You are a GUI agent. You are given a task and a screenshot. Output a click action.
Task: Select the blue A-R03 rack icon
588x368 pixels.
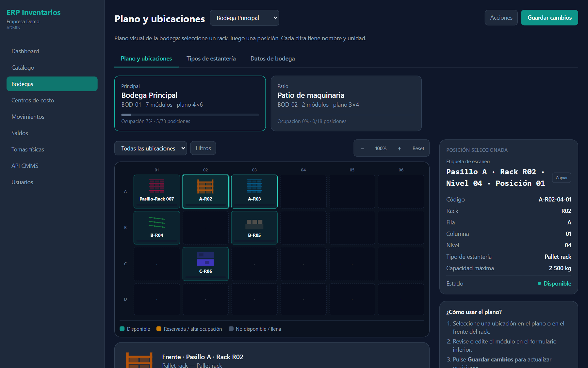point(254,186)
